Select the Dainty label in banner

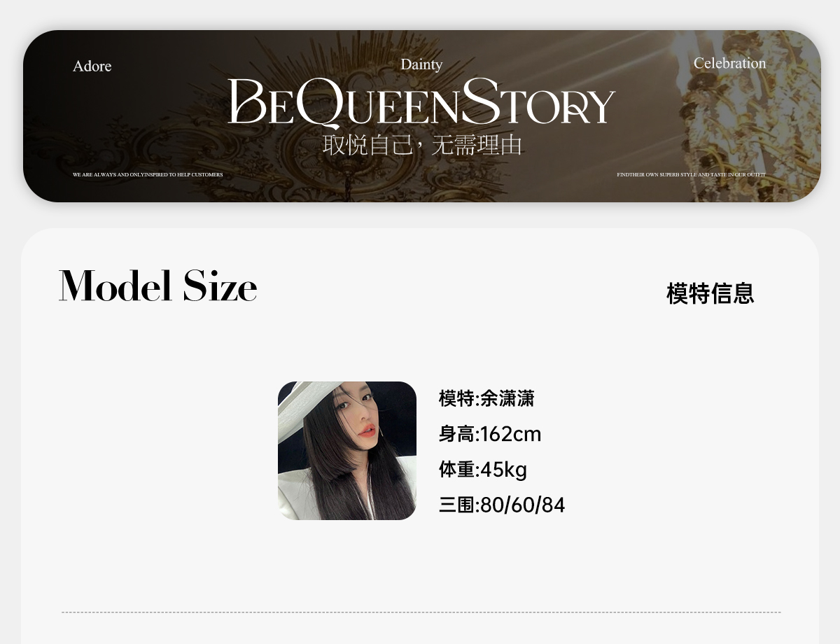coord(421,64)
